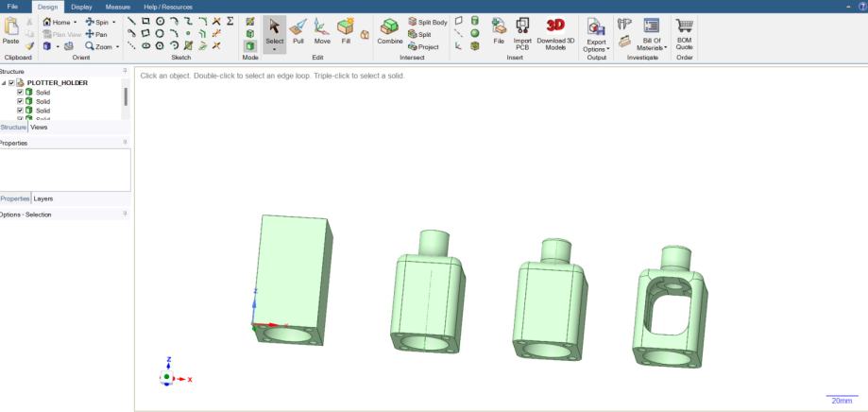Toggle the first Solid visibility checkbox
Image resolution: width=868 pixels, height=412 pixels.
(21, 92)
